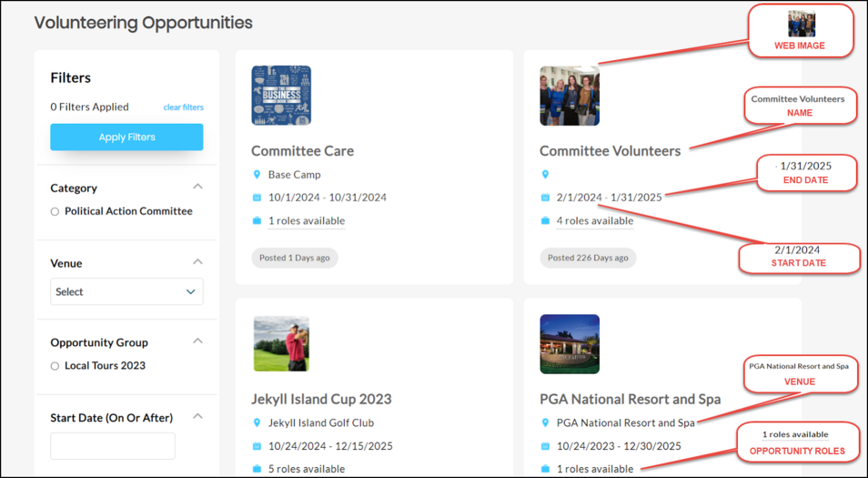Click calendar icon beside 2/1/2024 date range

[546, 198]
